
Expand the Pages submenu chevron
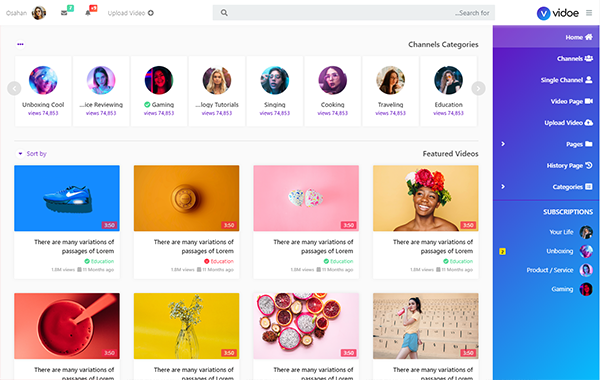[503, 144]
